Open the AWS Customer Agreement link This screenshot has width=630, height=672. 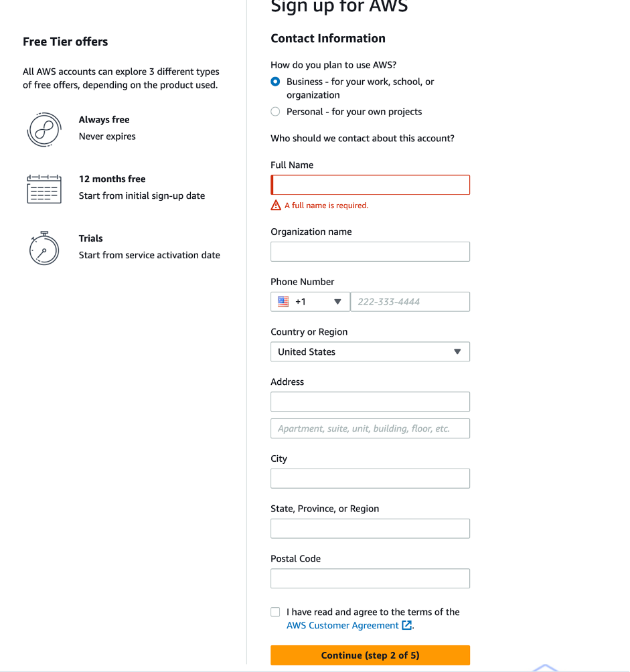click(x=342, y=625)
